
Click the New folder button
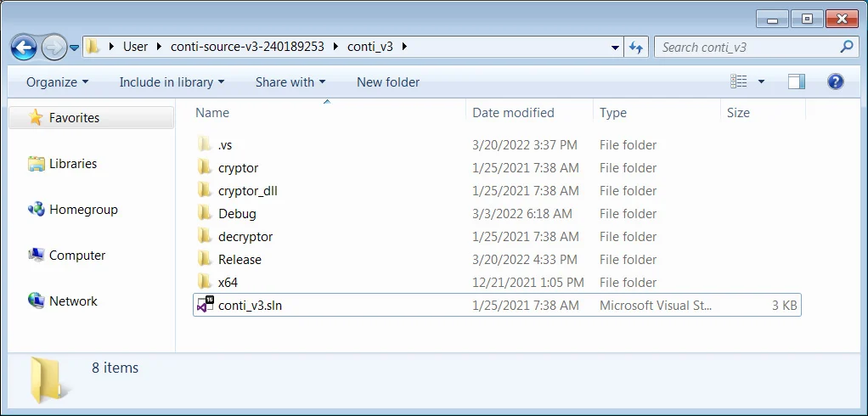tap(388, 82)
